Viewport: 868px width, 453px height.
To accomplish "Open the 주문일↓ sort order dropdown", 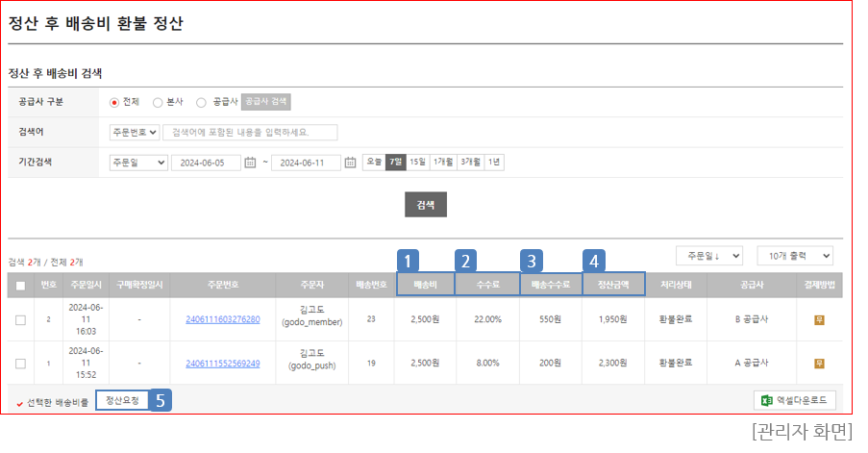I will pyautogui.click(x=708, y=256).
